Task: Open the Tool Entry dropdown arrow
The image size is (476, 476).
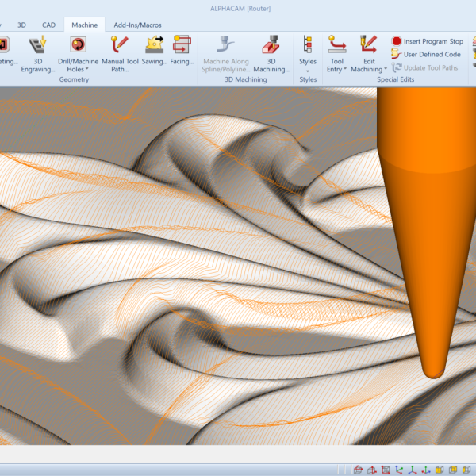Action: pos(346,70)
